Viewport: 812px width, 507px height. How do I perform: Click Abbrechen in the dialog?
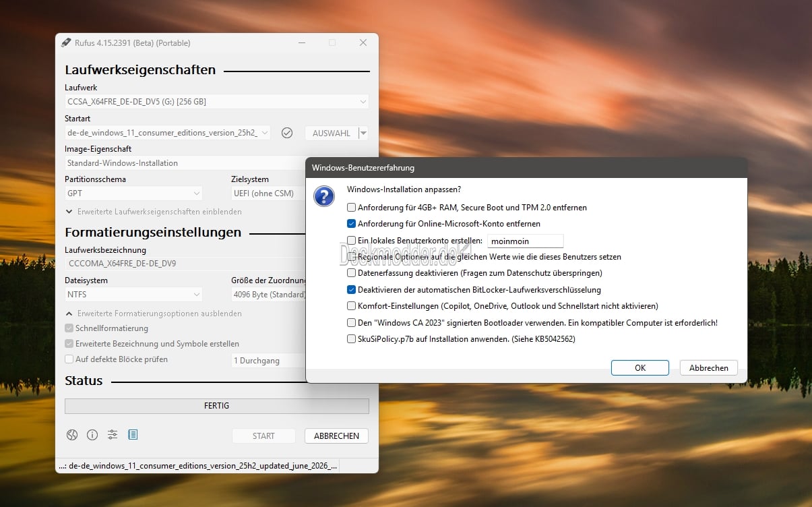point(709,367)
